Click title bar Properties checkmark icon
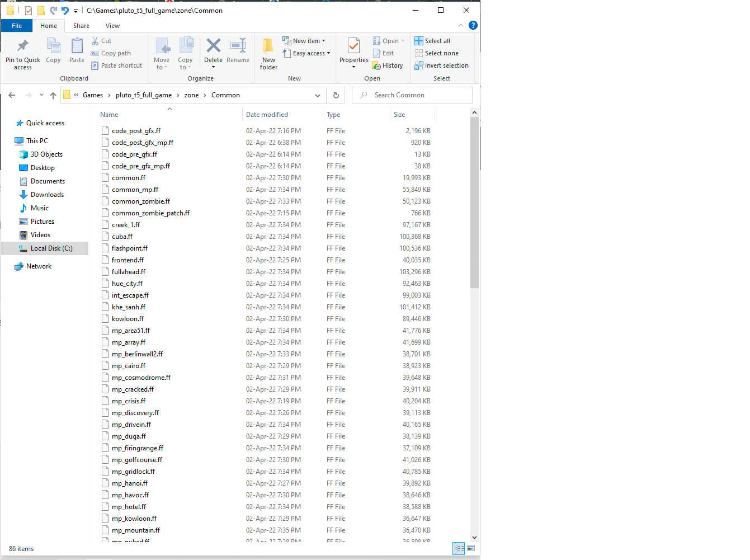This screenshot has width=750, height=560. (x=29, y=11)
